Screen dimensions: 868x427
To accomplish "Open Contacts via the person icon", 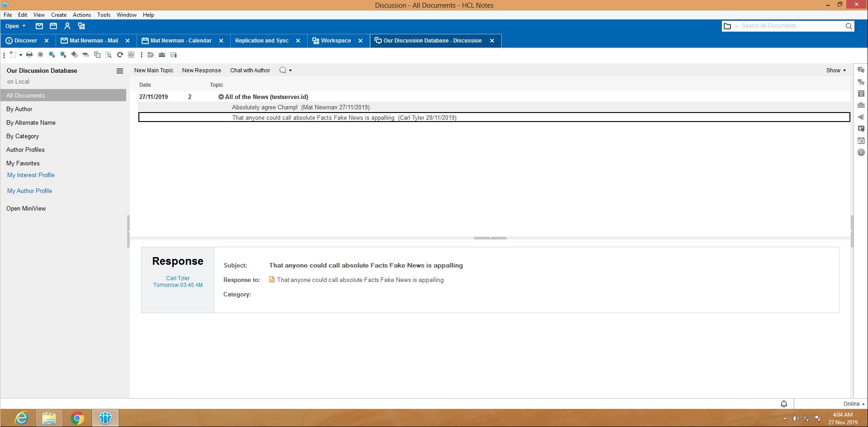I will tap(67, 26).
